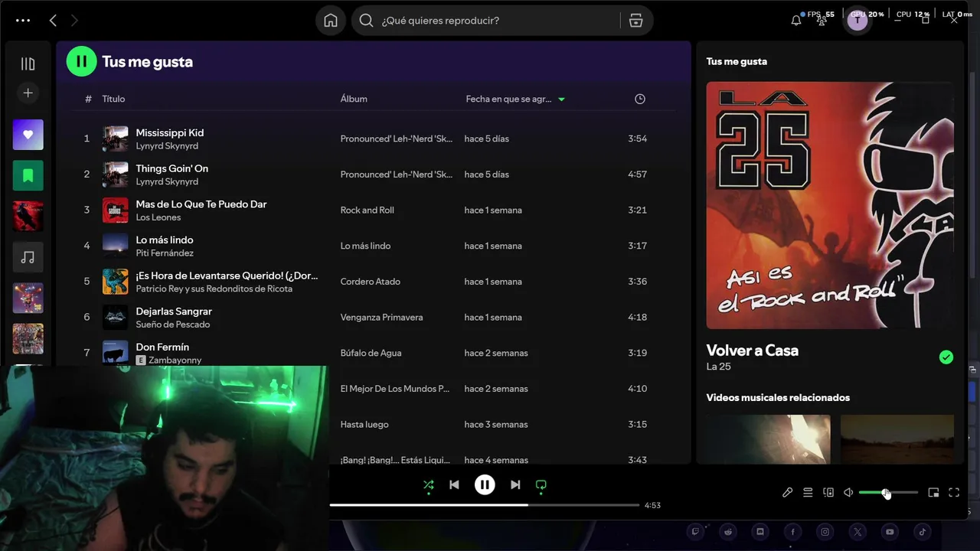Click the search magnifier icon
Screen dimensions: 980x551
(x=367, y=21)
